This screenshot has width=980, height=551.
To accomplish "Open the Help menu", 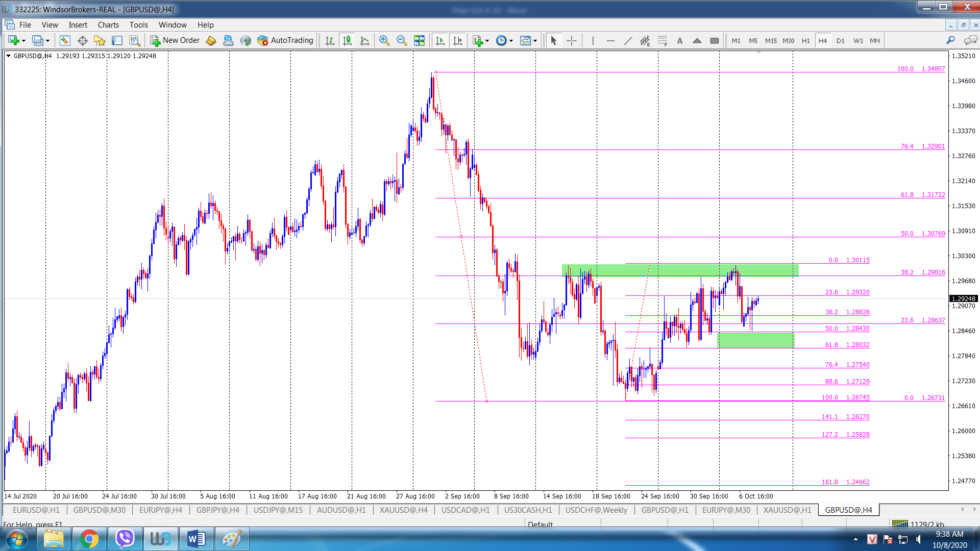I will [205, 24].
